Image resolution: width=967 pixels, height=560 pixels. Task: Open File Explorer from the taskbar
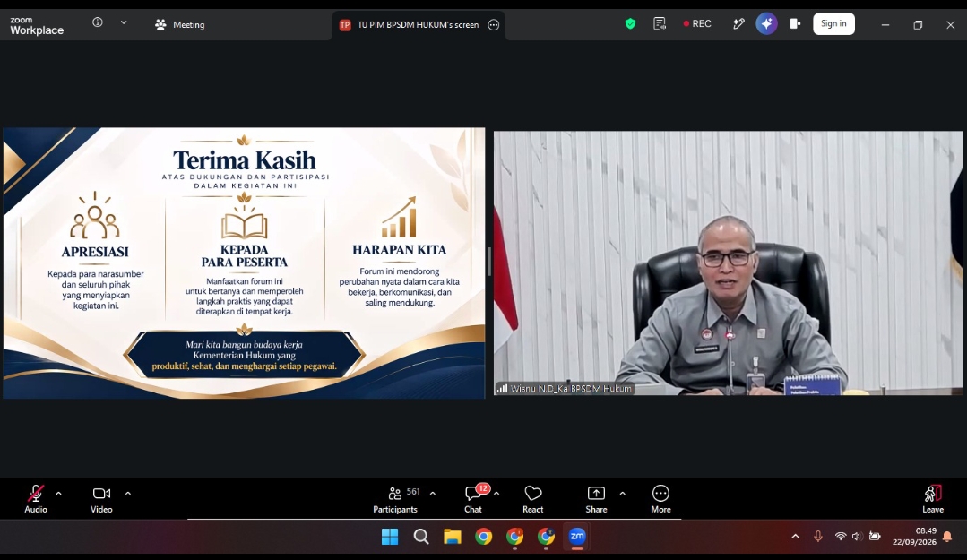[x=453, y=537]
